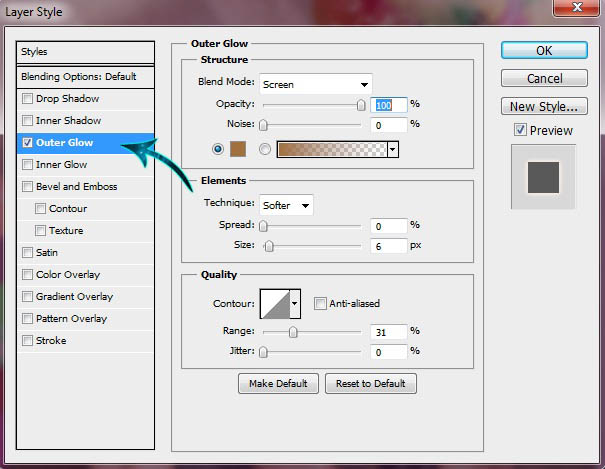Image resolution: width=605 pixels, height=469 pixels.
Task: Enable the Satin checkbox
Action: [27, 253]
